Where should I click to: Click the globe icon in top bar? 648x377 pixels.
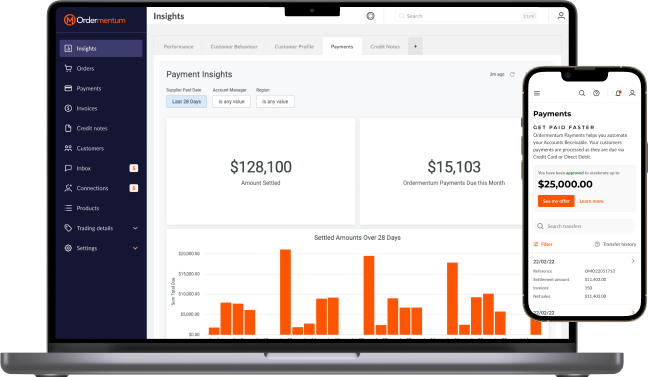[370, 16]
